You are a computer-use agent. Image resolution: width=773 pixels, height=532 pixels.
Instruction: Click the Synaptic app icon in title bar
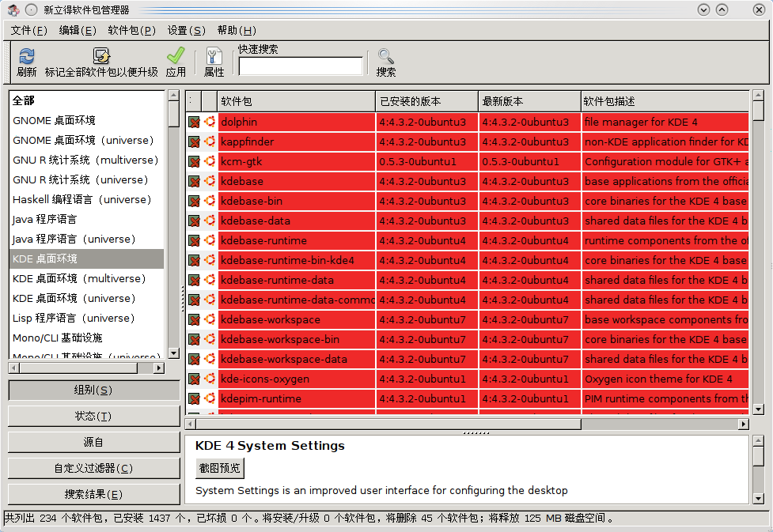click(13, 9)
